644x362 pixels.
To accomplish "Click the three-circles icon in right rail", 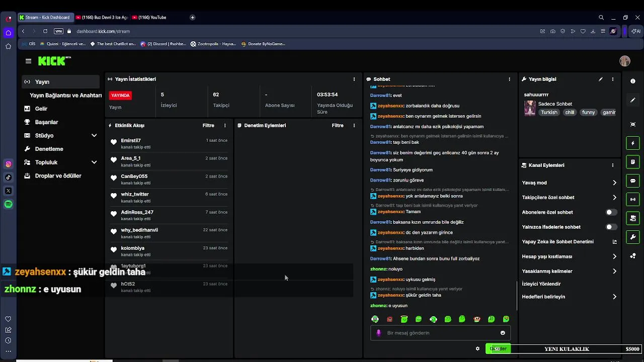I will pyautogui.click(x=633, y=256).
